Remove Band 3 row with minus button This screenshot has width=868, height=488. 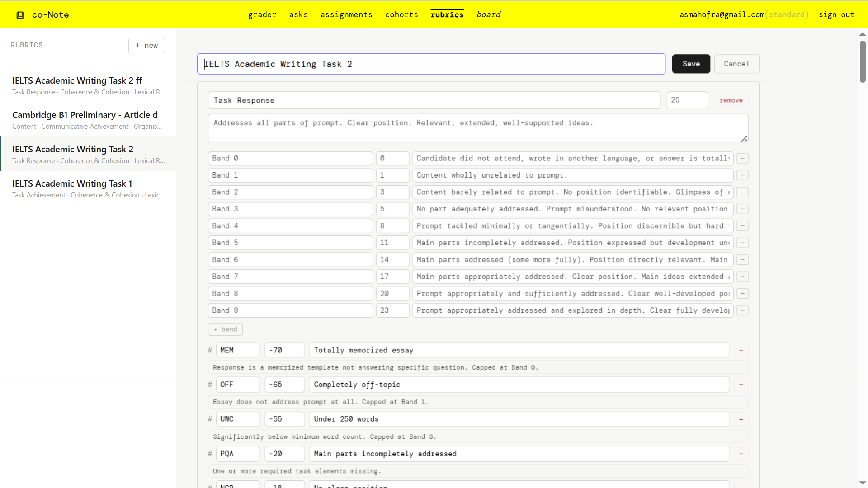point(742,209)
